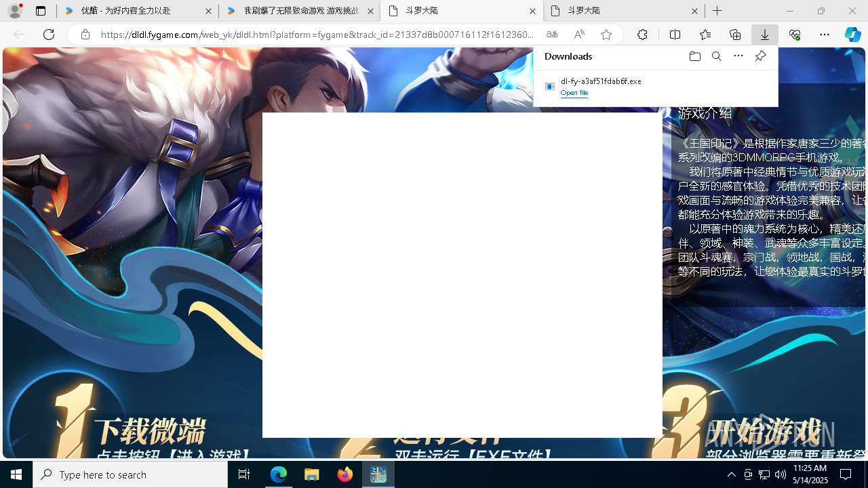Screen dimensions: 868x488
Task: Click the taskbar search box
Action: pyautogui.click(x=130, y=474)
